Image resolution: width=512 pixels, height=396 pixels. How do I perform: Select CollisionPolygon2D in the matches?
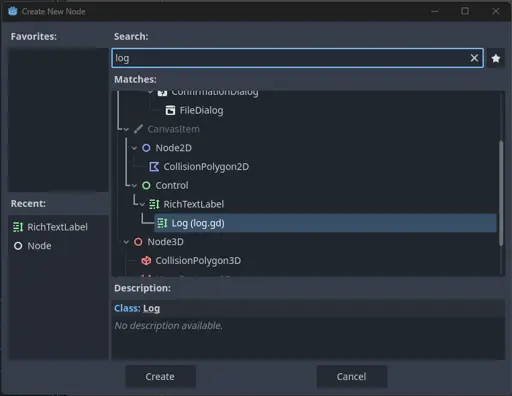(x=206, y=167)
